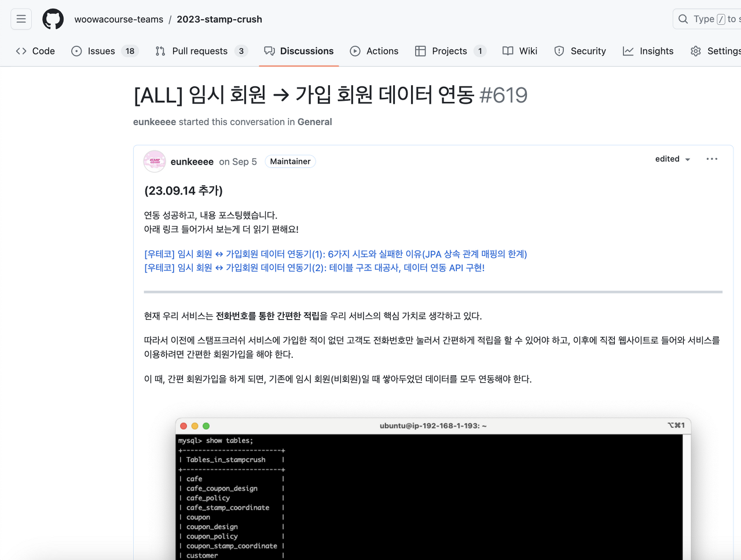Viewport: 741px width, 560px height.
Task: Open the hamburger navigation menu
Action: tap(21, 19)
